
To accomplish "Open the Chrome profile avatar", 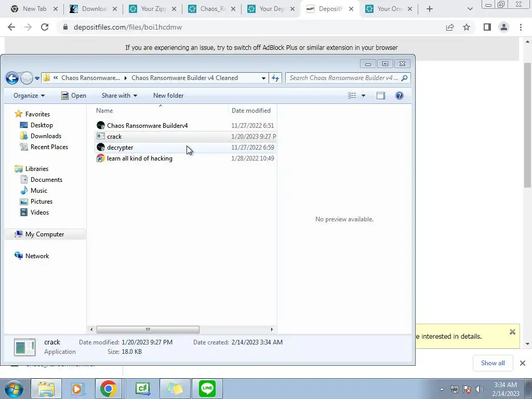I will pyautogui.click(x=504, y=27).
